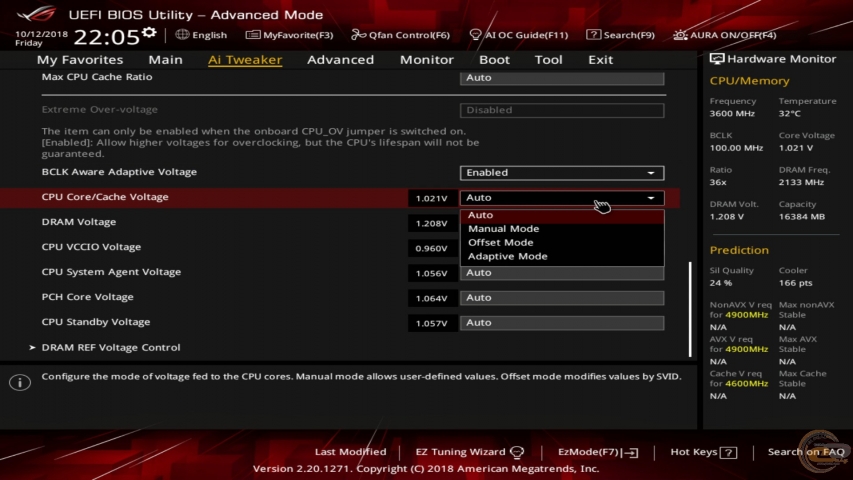Click the 1.208V DRAM voltage readout
This screenshot has height=480, width=853.
432,223
